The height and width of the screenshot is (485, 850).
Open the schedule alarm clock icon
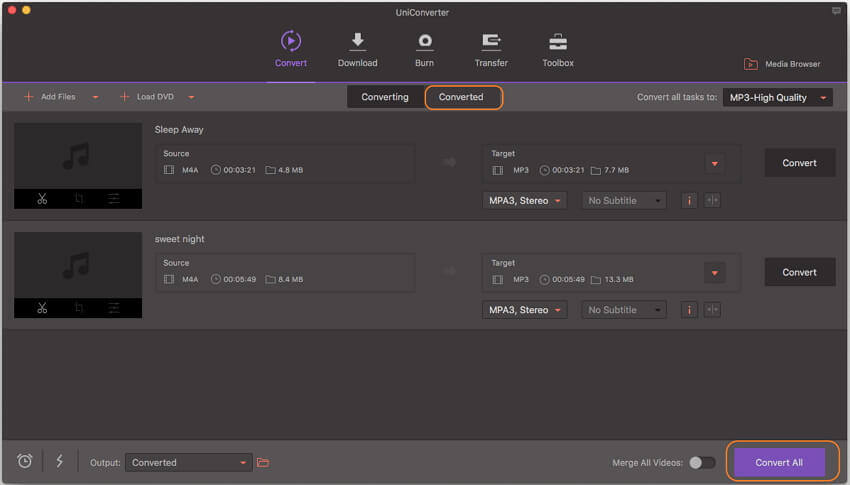pyautogui.click(x=24, y=461)
